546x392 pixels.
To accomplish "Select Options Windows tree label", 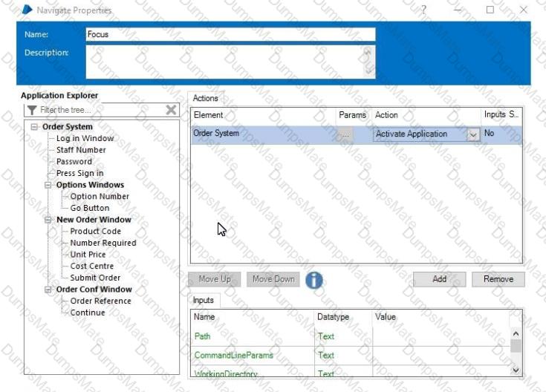I will coord(90,185).
